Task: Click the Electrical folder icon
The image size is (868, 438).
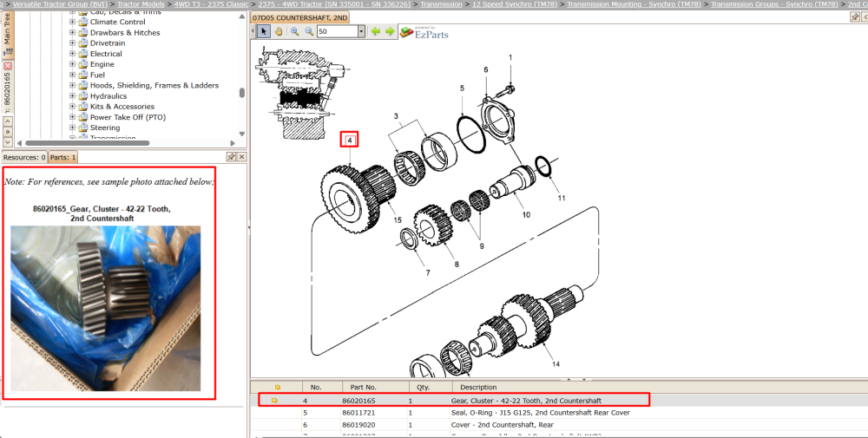Action: tap(83, 54)
